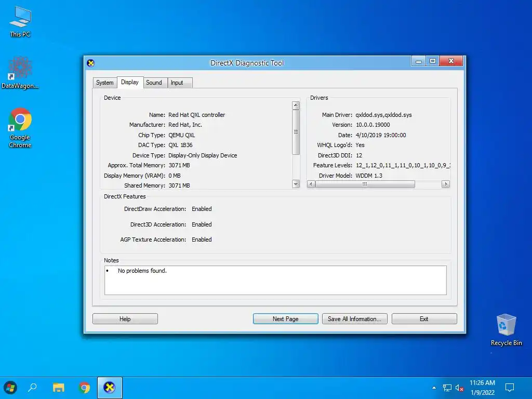
Task: Open File Explorer from the taskbar
Action: click(58, 388)
